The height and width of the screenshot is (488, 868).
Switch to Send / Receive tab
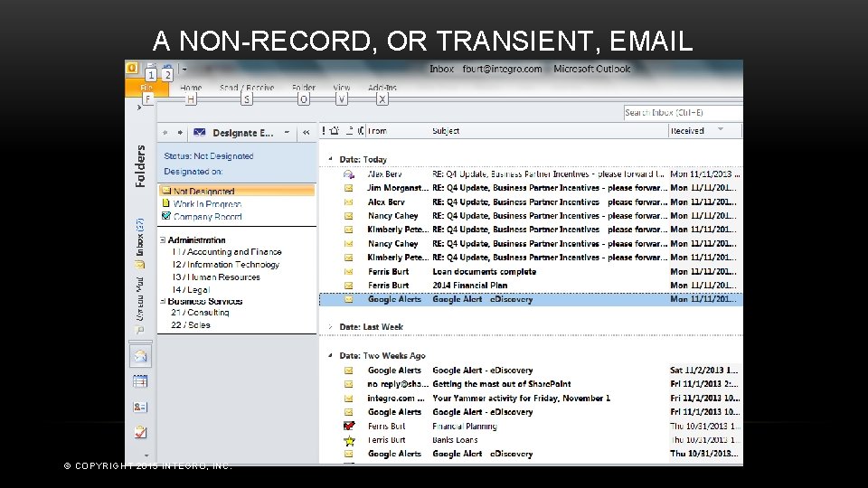click(x=247, y=88)
